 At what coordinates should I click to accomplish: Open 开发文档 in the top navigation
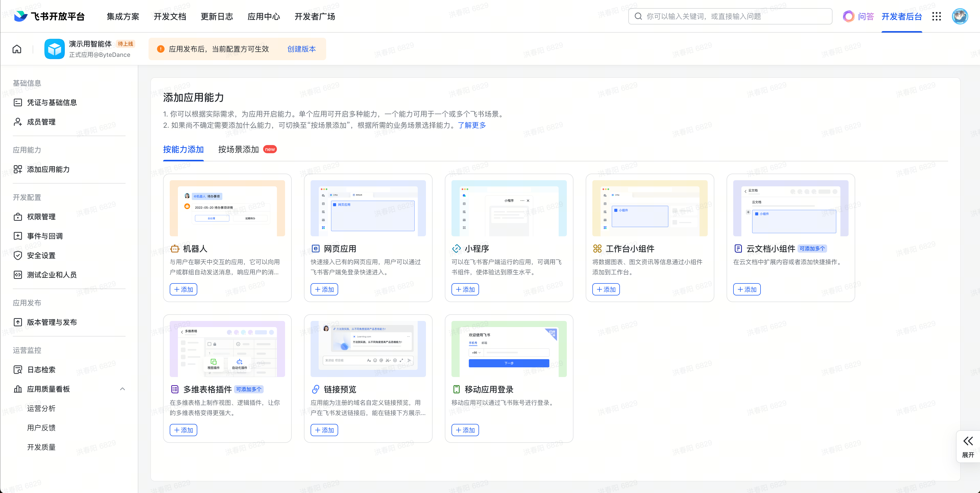click(x=170, y=16)
